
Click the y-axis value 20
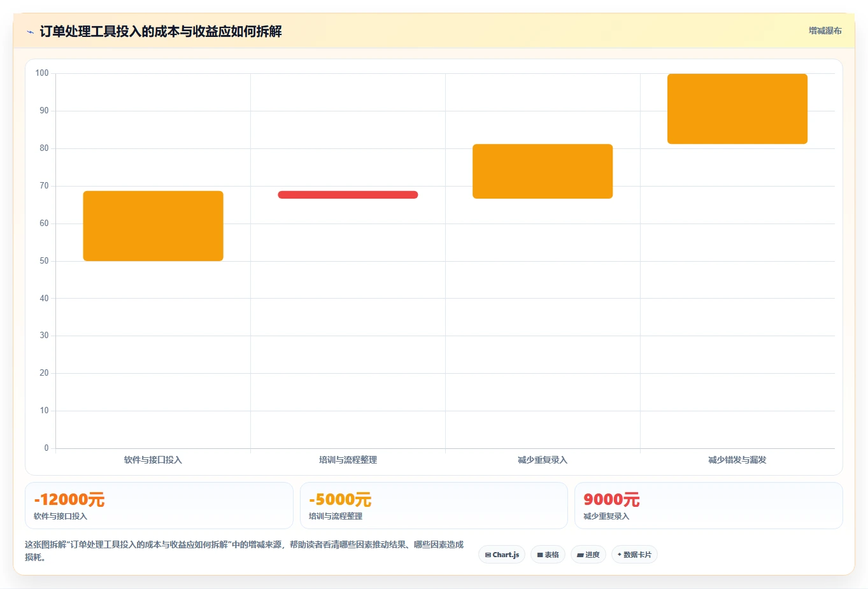click(x=44, y=373)
